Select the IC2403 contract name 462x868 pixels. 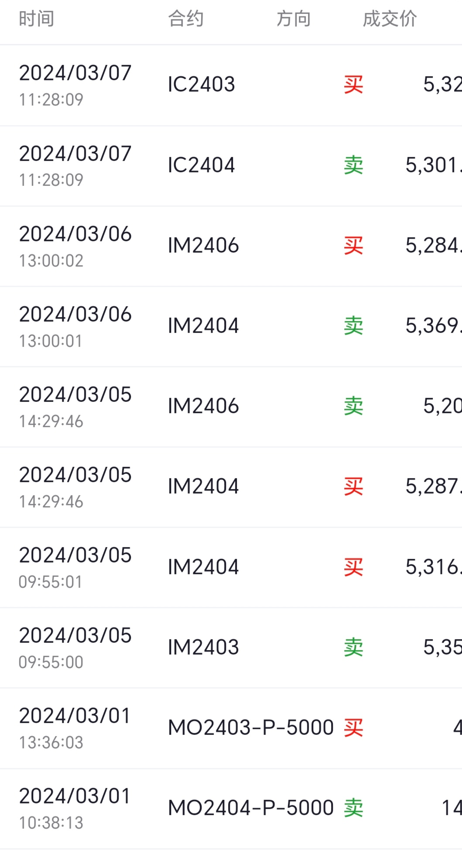pyautogui.click(x=202, y=84)
